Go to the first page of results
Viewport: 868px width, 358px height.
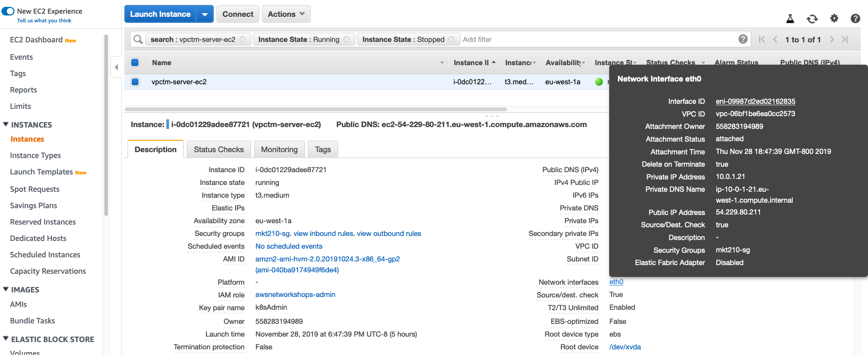click(x=762, y=40)
